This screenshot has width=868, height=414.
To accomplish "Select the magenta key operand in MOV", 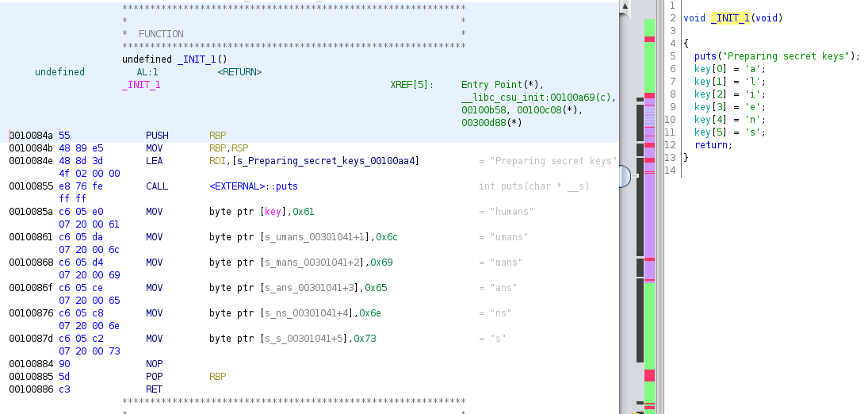I will click(273, 212).
